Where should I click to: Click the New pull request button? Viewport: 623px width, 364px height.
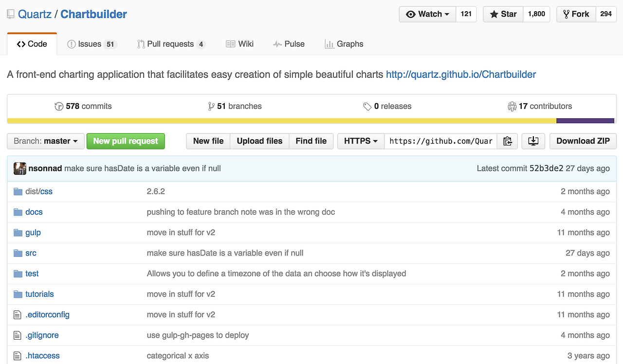tap(126, 141)
